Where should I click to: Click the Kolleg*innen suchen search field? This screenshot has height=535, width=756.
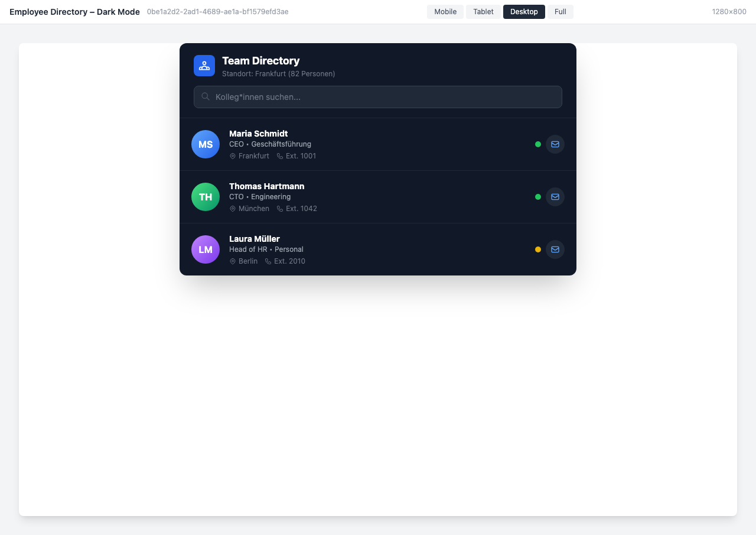click(378, 96)
